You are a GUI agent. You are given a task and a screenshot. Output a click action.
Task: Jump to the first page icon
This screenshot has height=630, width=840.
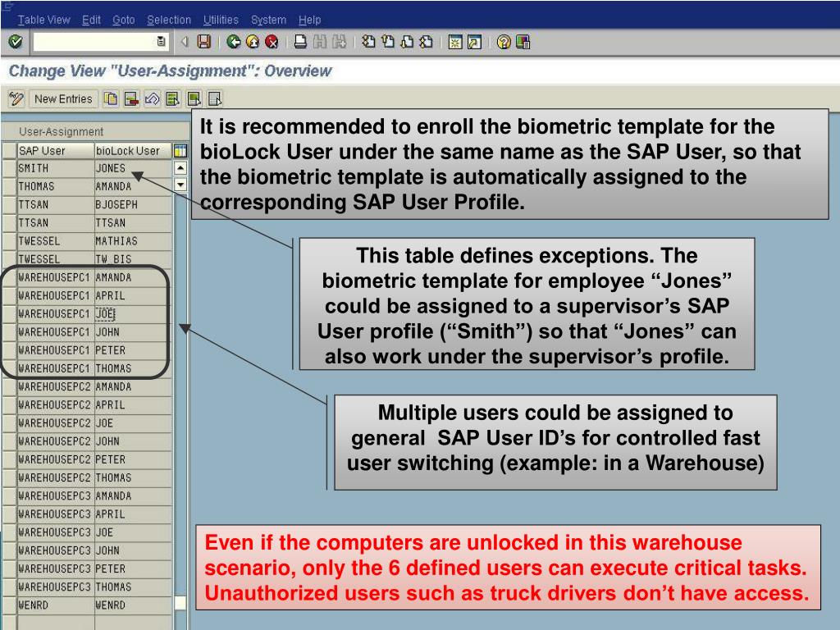coord(368,42)
